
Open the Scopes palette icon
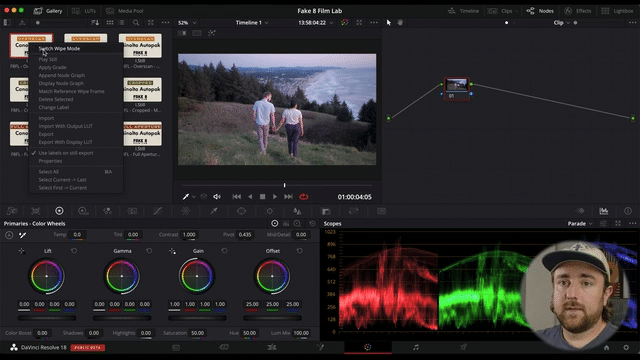[x=604, y=211]
